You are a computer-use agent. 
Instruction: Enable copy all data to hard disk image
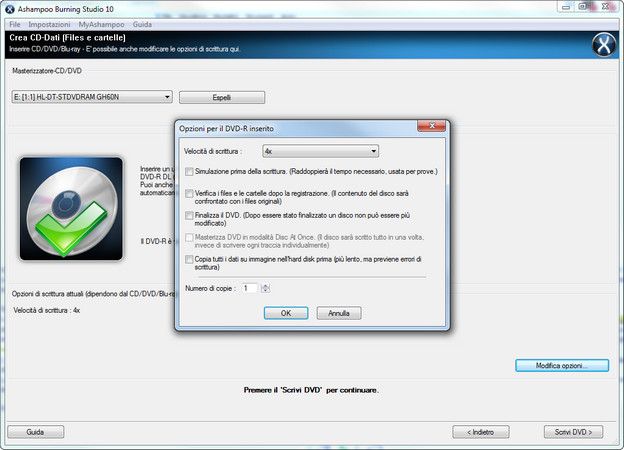(189, 259)
